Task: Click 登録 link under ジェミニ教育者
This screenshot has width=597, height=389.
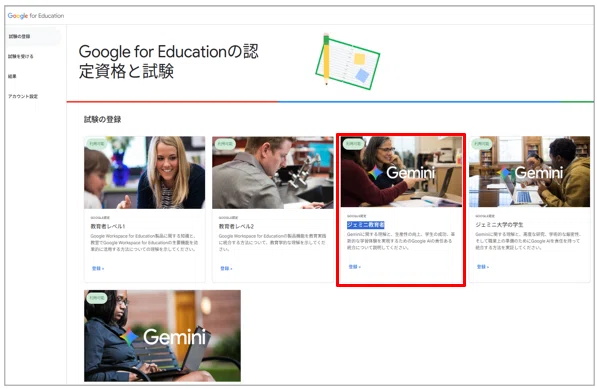Action: [354, 267]
